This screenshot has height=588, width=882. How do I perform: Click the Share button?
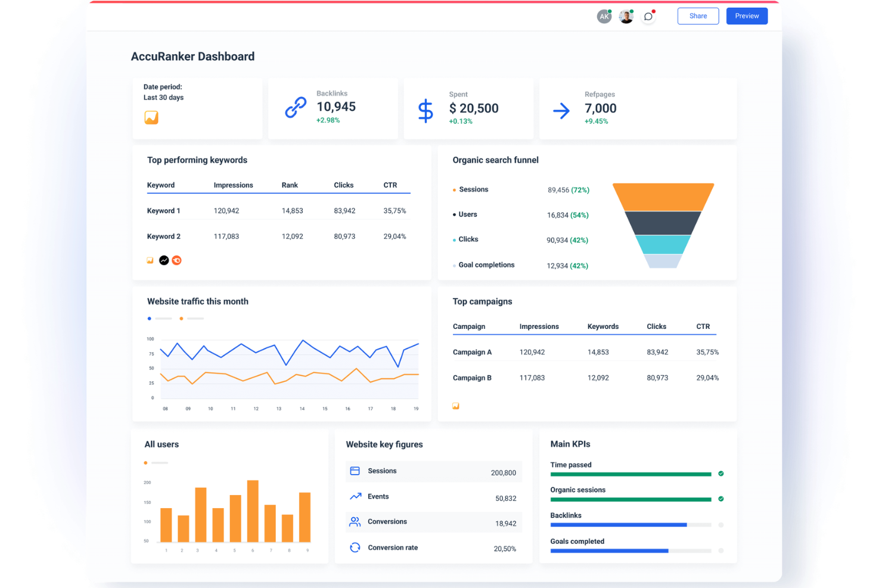698,16
